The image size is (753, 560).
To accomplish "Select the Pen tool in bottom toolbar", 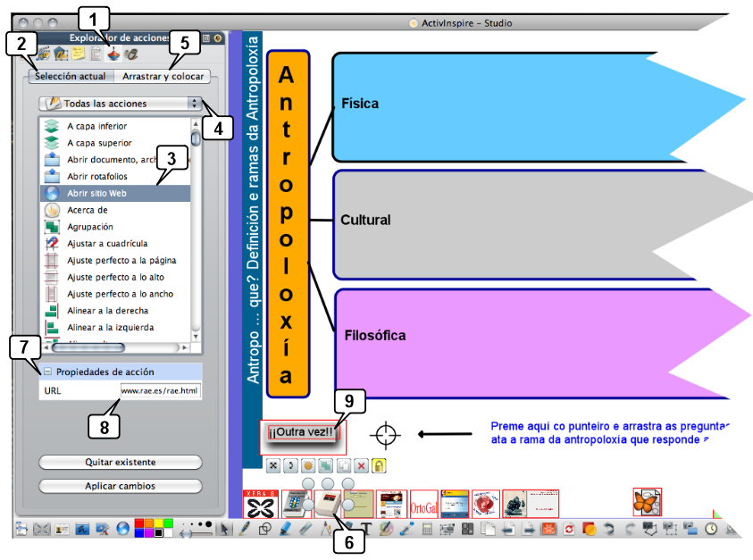I will (x=245, y=529).
